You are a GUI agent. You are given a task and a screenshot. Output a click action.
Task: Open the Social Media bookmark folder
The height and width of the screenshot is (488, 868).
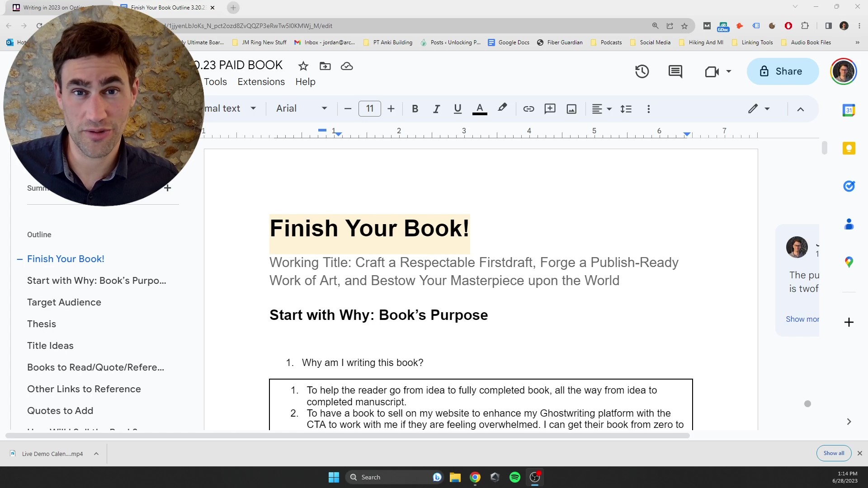tap(650, 42)
